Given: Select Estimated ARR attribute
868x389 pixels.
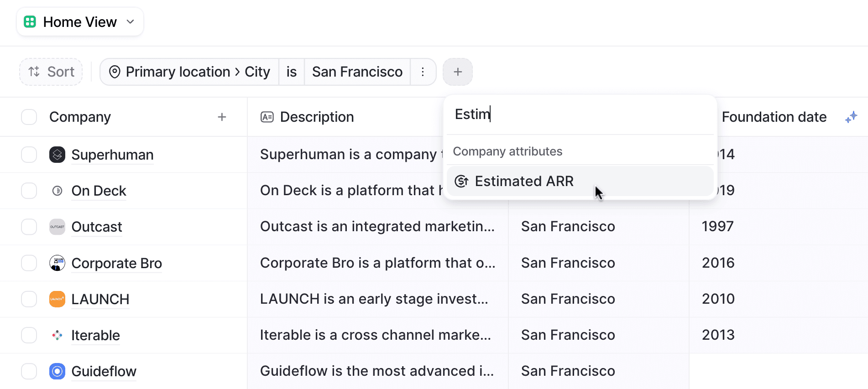Looking at the screenshot, I should click(x=580, y=181).
